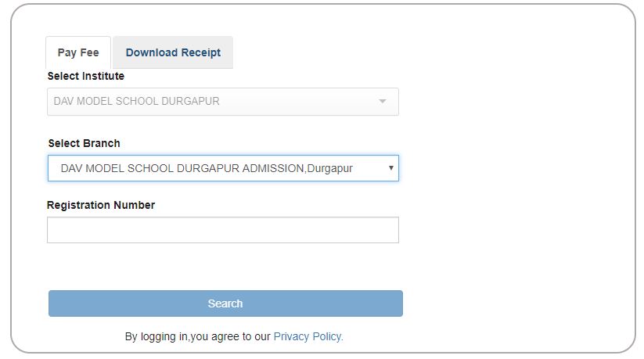Place cursor in the empty registration box

point(222,230)
